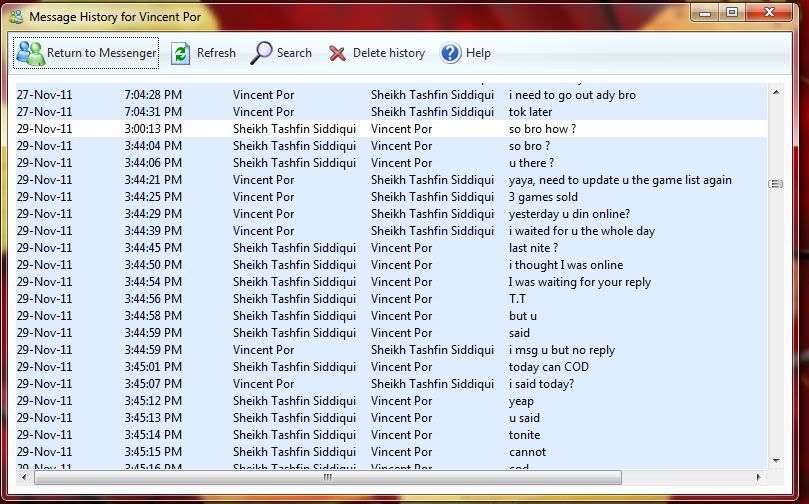The height and width of the screenshot is (504, 809).
Task: Click timestamp 3:45:01 PM
Action: tap(153, 367)
